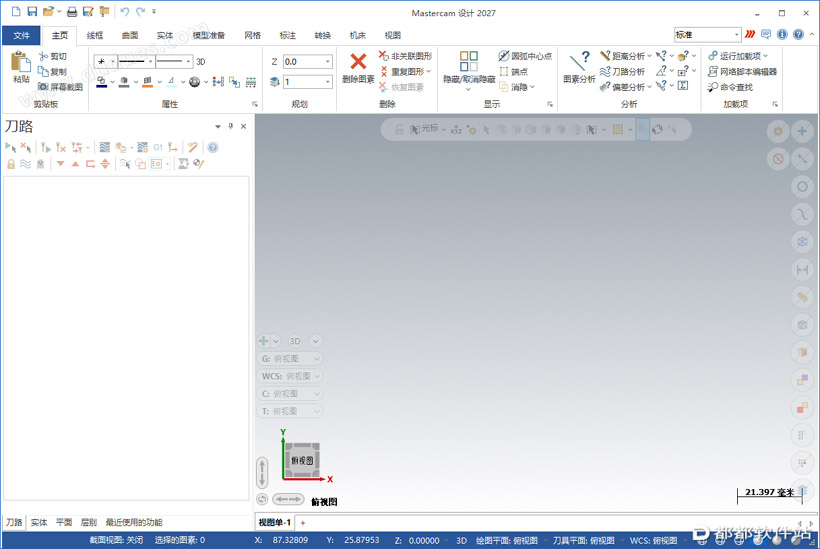Switch to Transform (转换) ribbon tab
This screenshot has width=820, height=549.
click(x=323, y=35)
